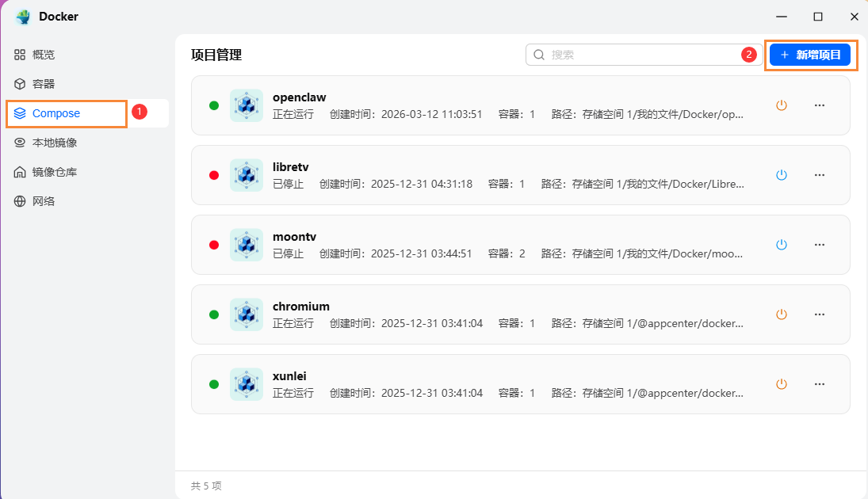Image resolution: width=868 pixels, height=499 pixels.
Task: Minimize the Docker window
Action: (782, 17)
